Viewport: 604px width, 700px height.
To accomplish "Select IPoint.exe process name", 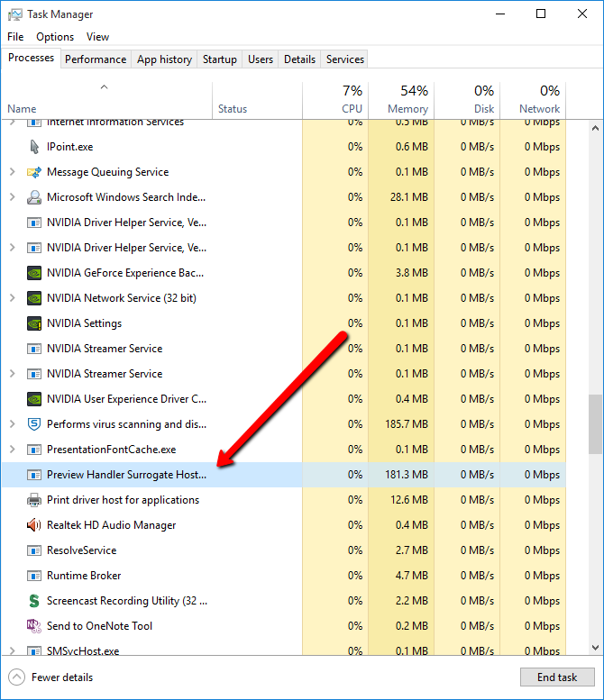I will [x=69, y=147].
